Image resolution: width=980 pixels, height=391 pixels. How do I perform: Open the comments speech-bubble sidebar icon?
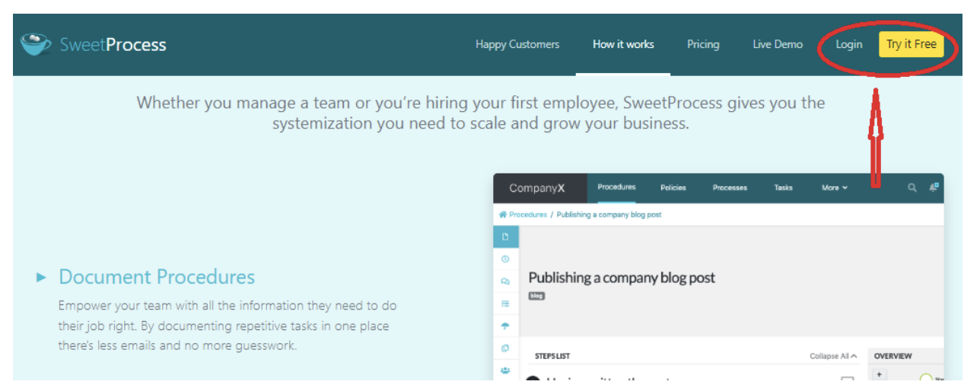(x=506, y=281)
